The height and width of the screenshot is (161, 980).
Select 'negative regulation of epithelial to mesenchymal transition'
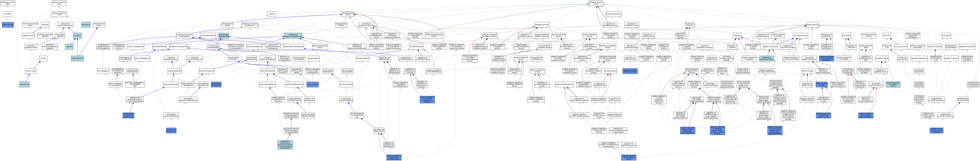point(427,100)
